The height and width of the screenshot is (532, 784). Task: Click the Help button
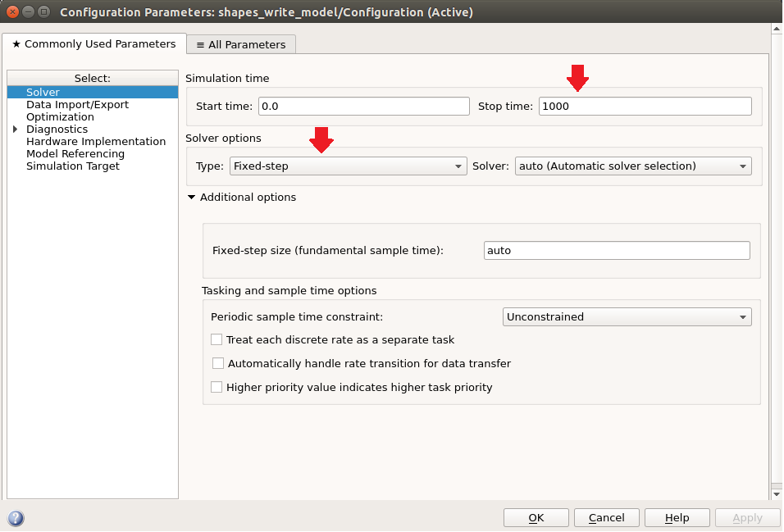pyautogui.click(x=677, y=518)
